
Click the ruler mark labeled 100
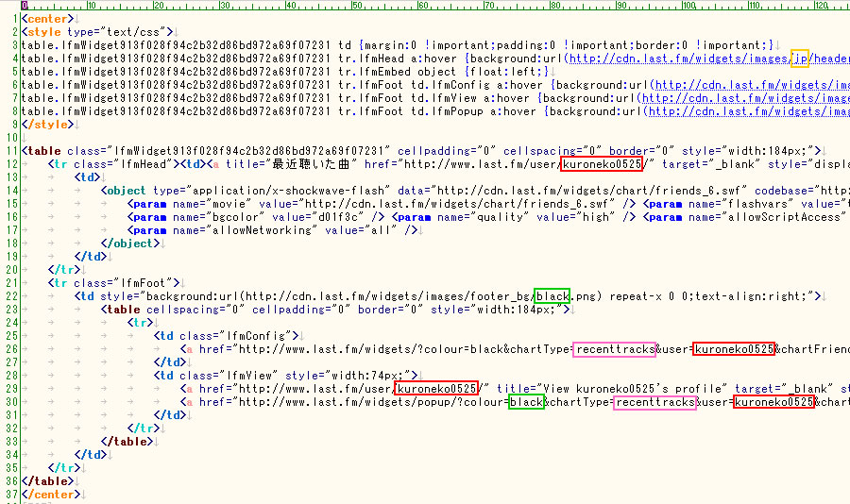(x=689, y=6)
